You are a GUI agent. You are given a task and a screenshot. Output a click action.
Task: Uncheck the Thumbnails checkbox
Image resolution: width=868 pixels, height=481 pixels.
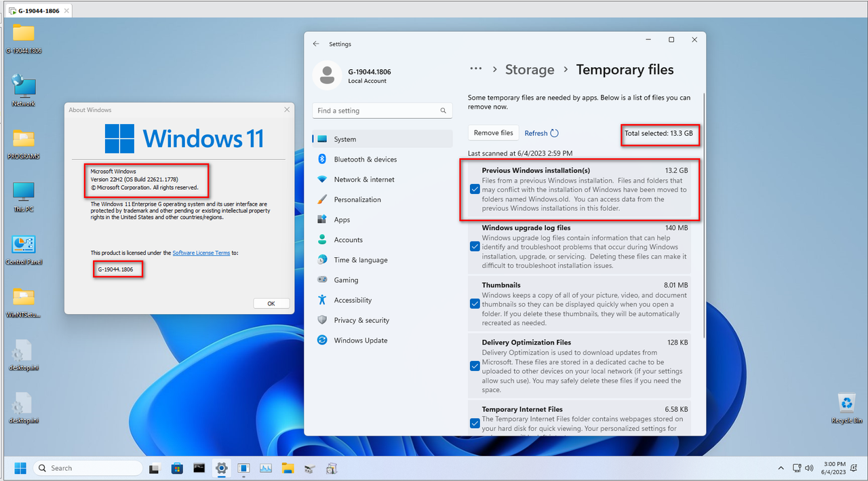(x=475, y=303)
